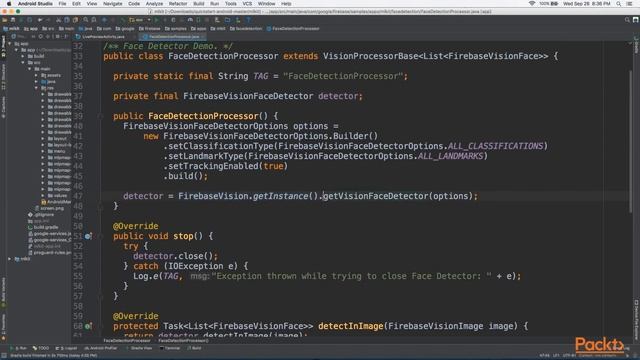Open the Refactor menu

[178, 4]
